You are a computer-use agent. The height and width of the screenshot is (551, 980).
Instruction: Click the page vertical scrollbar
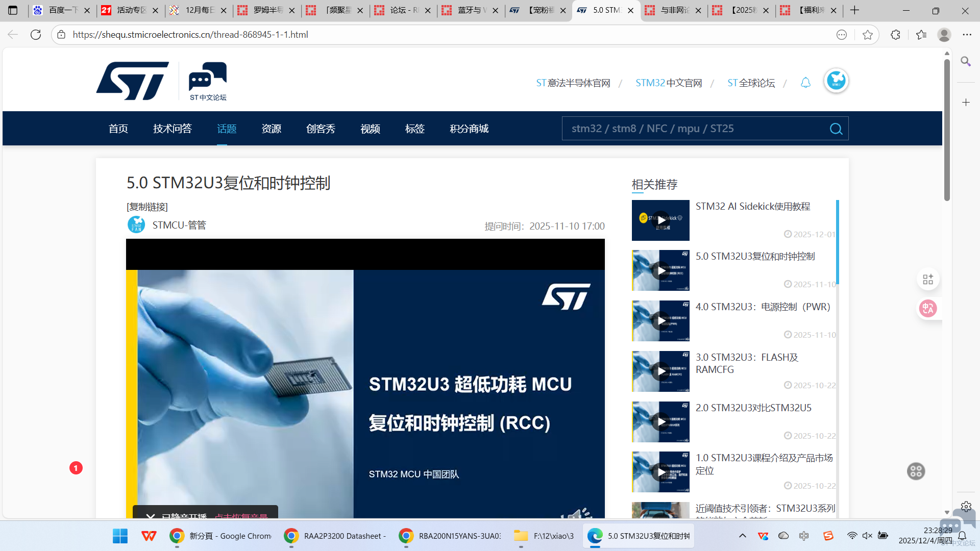coord(947,130)
